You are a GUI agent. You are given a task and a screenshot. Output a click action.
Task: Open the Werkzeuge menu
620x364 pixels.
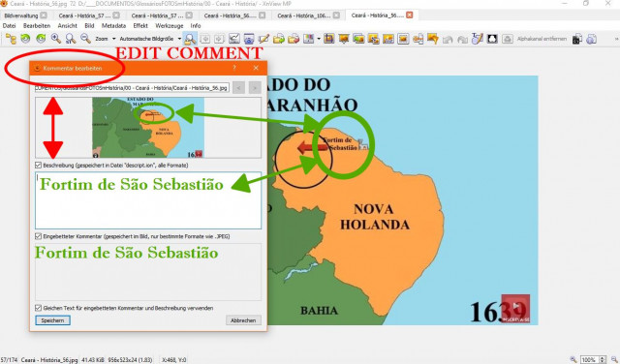click(169, 26)
